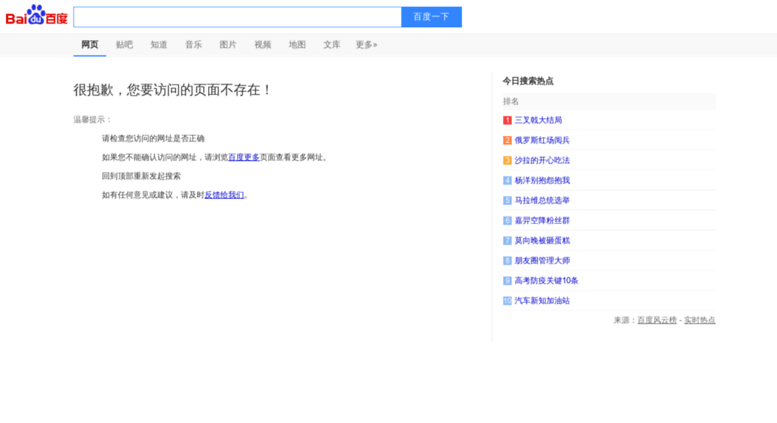Switch to the 地图 tab

(x=297, y=45)
